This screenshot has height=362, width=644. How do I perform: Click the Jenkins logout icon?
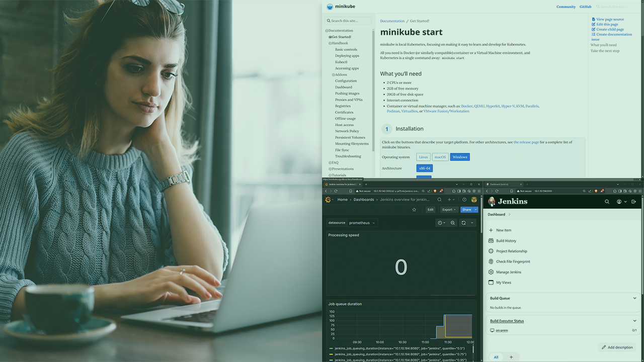(x=633, y=202)
